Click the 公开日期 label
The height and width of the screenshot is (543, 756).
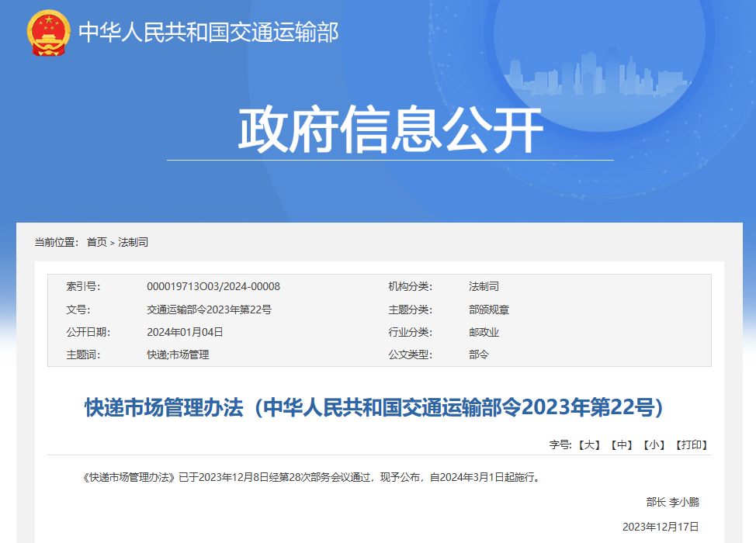(88, 333)
